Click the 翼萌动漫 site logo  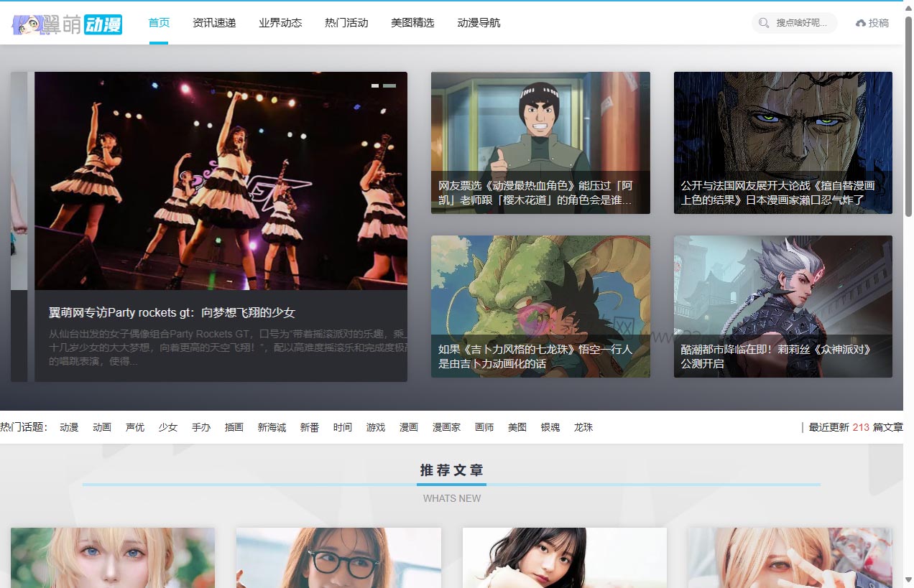pyautogui.click(x=67, y=22)
